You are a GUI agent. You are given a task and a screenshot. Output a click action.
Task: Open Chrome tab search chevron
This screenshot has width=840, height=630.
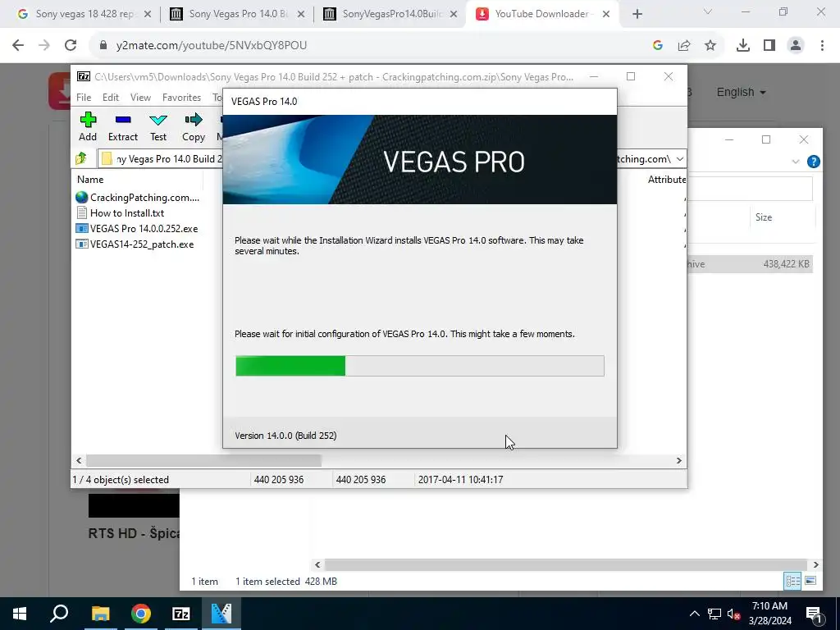[708, 11]
